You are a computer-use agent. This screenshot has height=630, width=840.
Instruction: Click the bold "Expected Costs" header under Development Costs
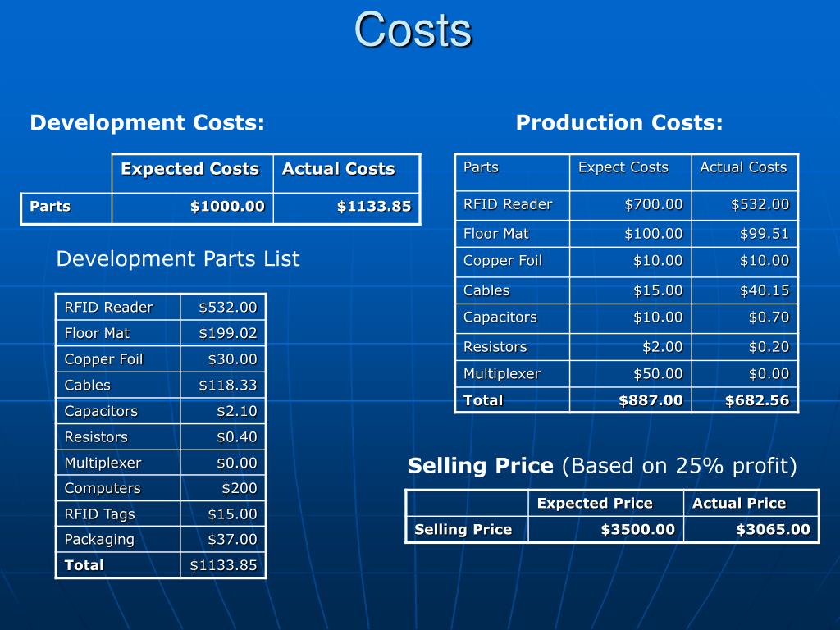[x=189, y=169]
